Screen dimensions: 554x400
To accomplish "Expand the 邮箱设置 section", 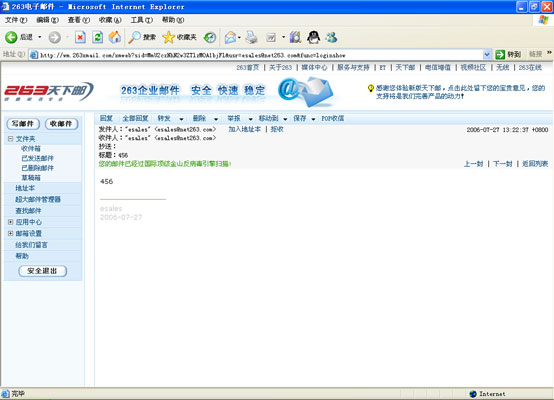I will click(10, 233).
